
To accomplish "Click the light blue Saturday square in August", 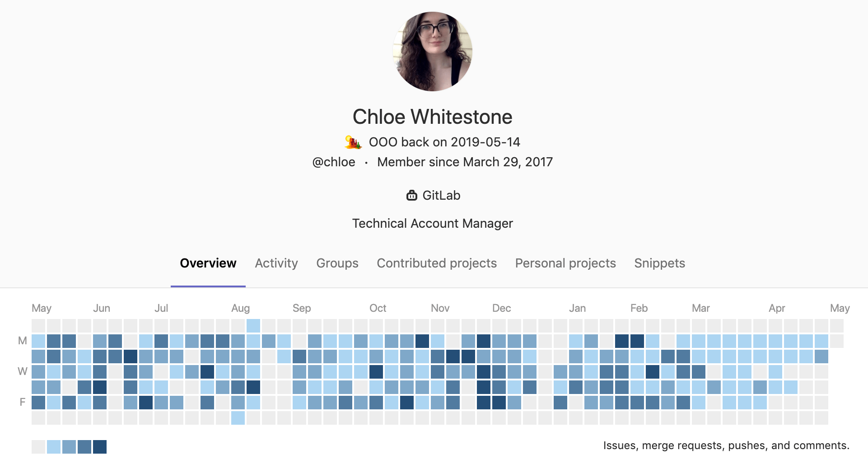I will tap(238, 418).
